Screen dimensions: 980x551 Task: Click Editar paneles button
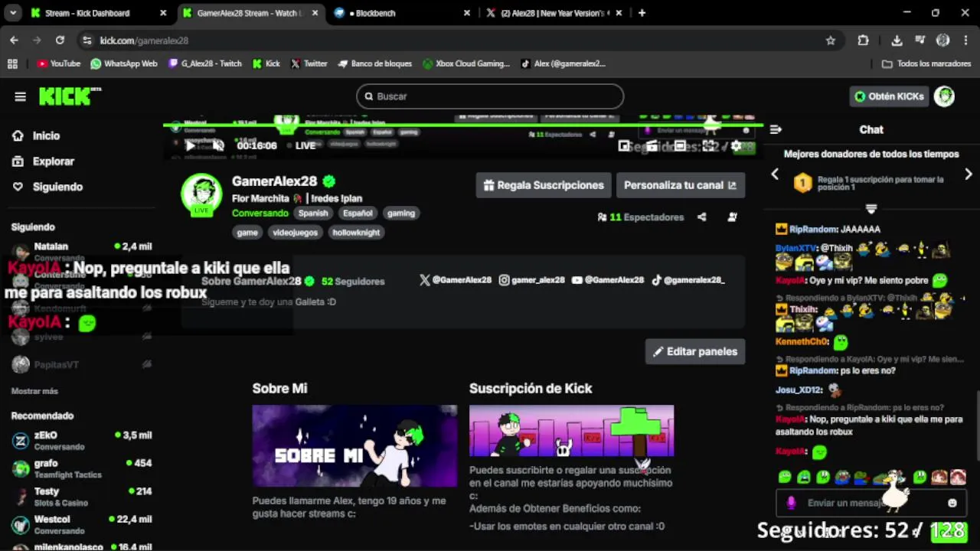coord(695,352)
